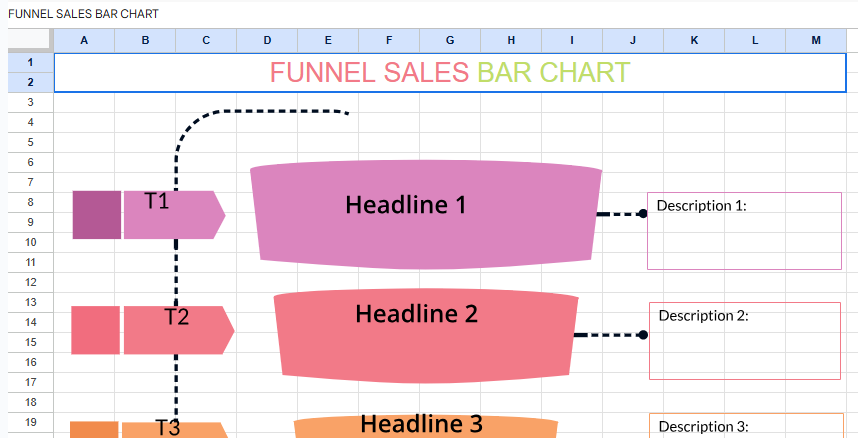Click the dark purple square next to T1
The width and height of the screenshot is (858, 438).
(x=96, y=215)
